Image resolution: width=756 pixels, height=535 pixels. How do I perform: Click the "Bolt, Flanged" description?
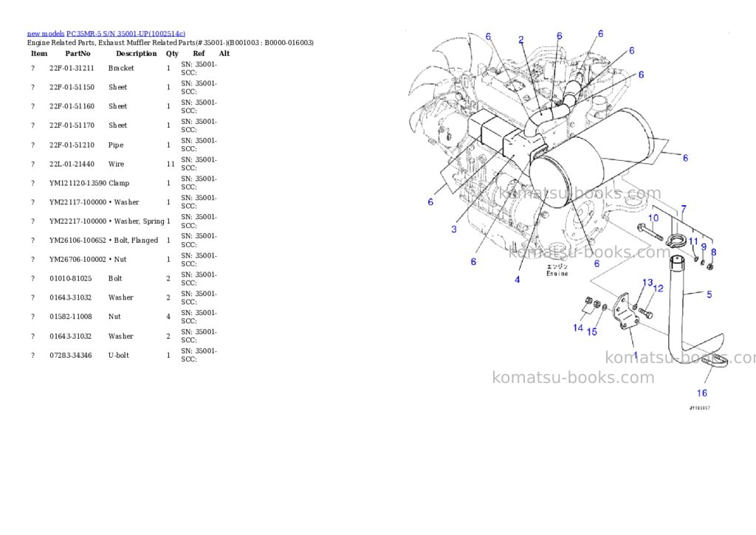[x=136, y=241]
